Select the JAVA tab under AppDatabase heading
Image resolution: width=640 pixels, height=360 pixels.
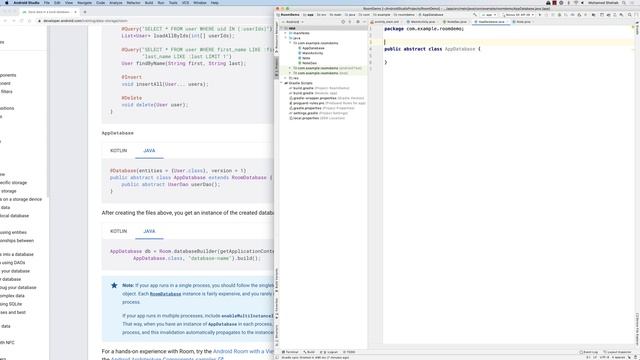[x=149, y=151]
